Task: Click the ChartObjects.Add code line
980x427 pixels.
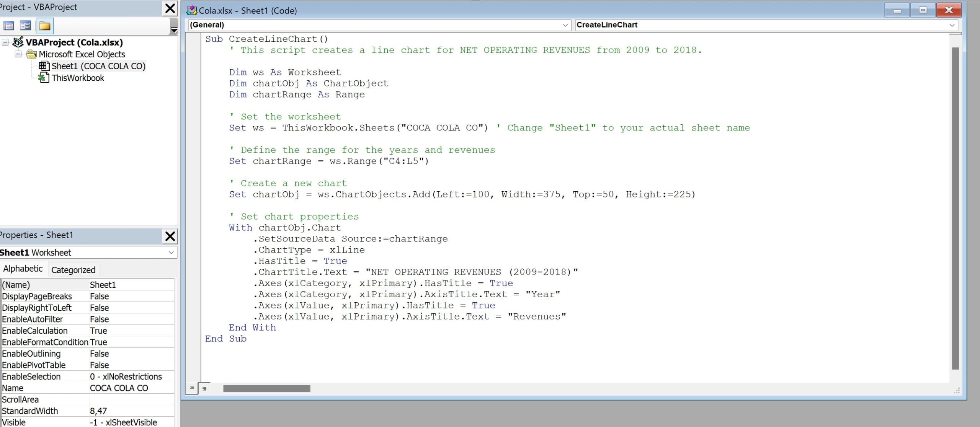Action: coord(462,194)
